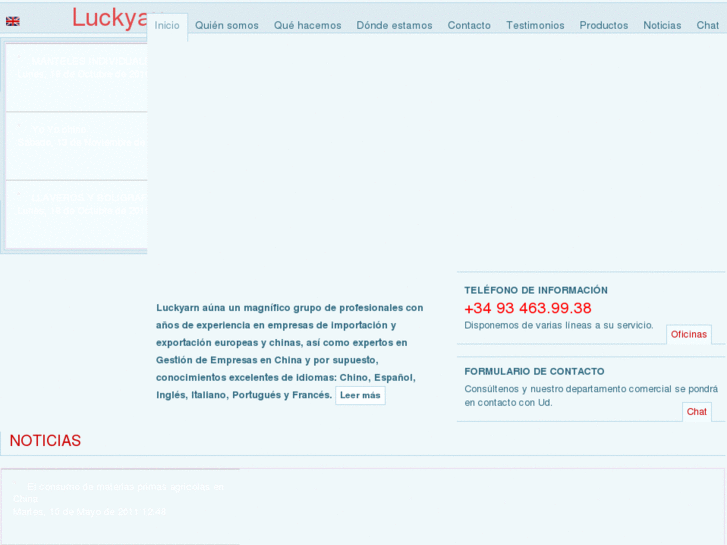Open Chat from the top navigation
727x545 pixels.
708,26
